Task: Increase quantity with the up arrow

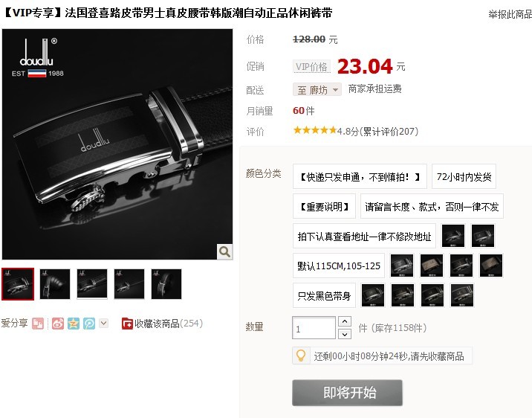Action: coord(345,321)
